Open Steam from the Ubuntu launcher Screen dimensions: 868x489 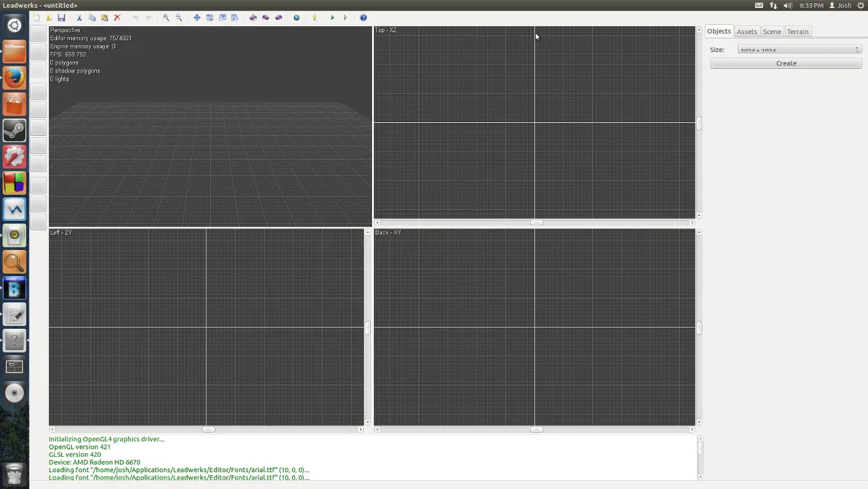pos(14,130)
